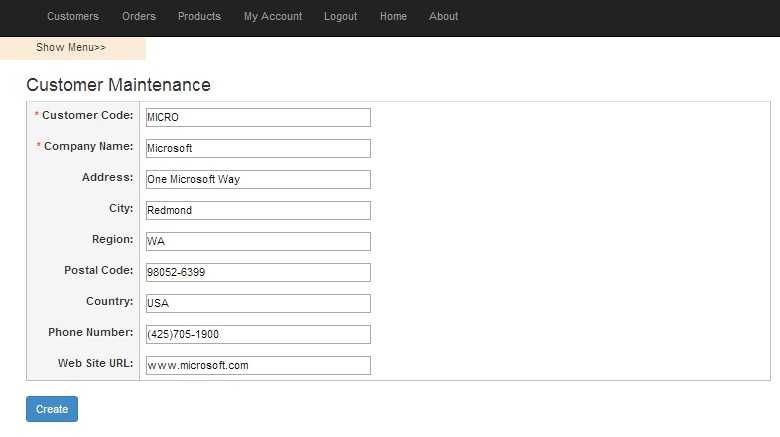Click the City input containing Redmond
780x437 pixels.
(x=258, y=211)
